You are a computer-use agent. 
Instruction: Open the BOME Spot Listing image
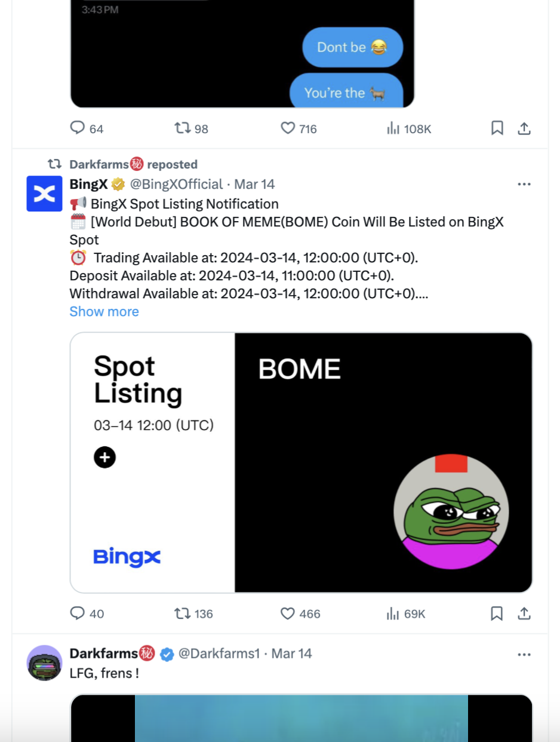pyautogui.click(x=301, y=462)
